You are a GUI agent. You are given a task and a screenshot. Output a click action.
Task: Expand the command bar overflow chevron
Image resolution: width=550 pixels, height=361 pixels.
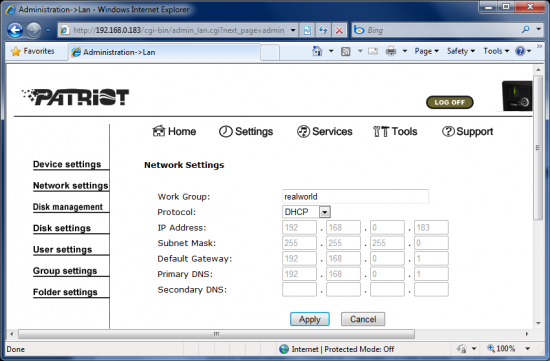539,46
